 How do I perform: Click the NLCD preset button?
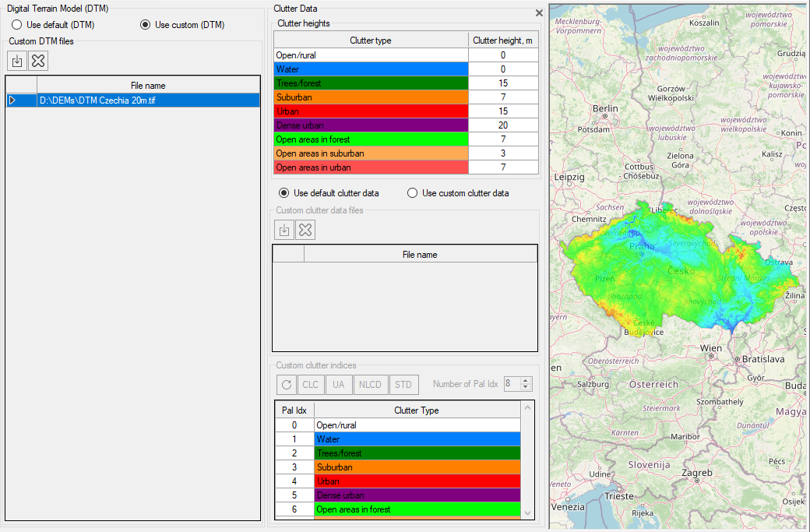point(370,384)
